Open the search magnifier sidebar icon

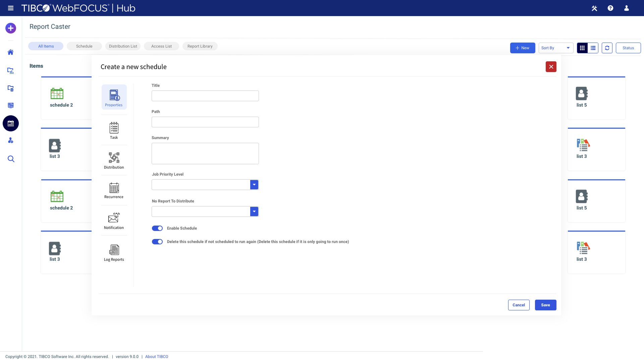click(11, 159)
